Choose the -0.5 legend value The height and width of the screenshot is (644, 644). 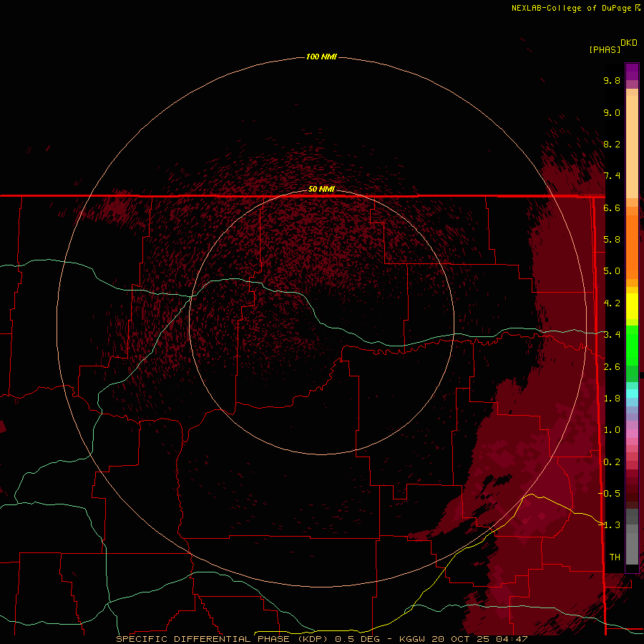tap(609, 494)
